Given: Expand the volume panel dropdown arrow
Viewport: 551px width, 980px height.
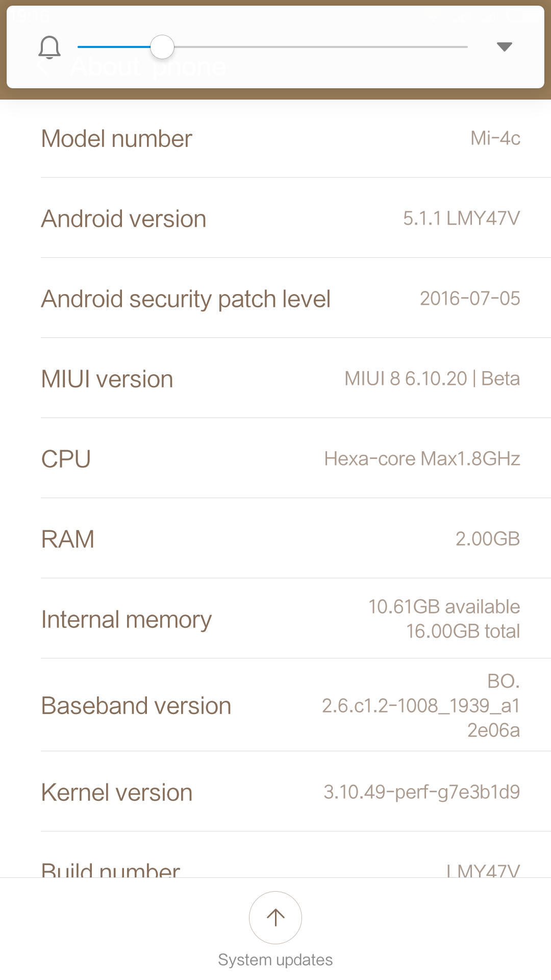Looking at the screenshot, I should point(504,47).
